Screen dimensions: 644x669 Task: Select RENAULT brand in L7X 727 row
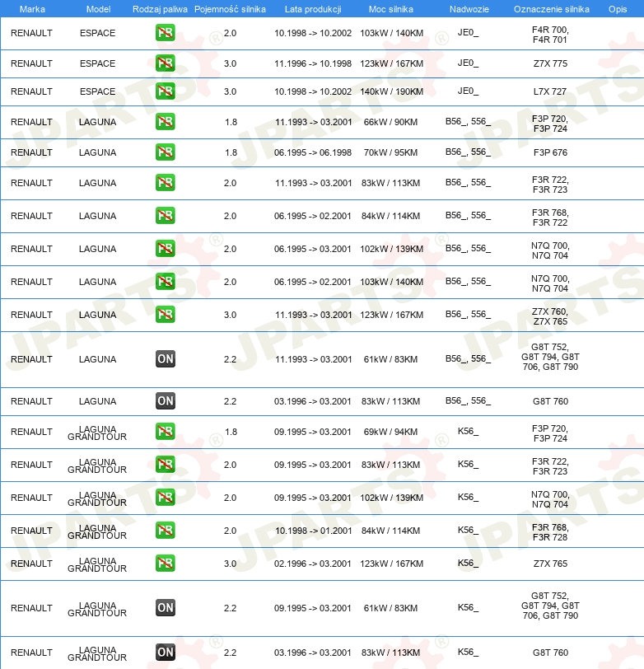31,91
